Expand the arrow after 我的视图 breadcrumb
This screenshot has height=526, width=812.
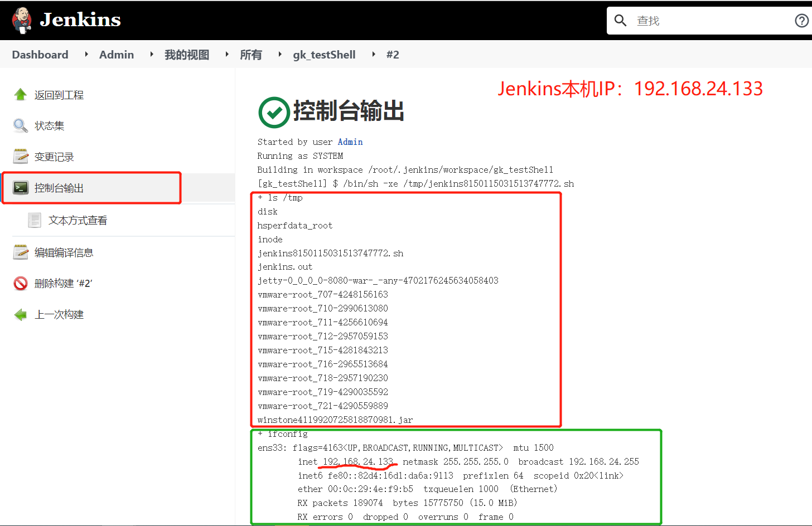(x=227, y=54)
